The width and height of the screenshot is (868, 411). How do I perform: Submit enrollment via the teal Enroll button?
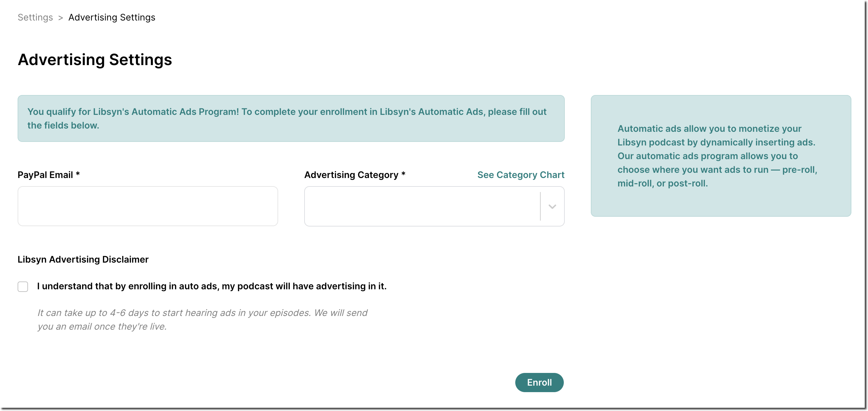(539, 382)
